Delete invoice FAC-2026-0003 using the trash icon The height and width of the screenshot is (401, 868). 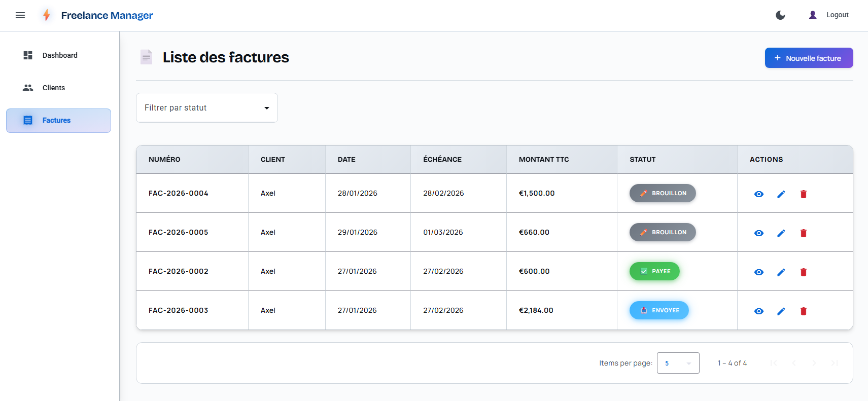804,311
